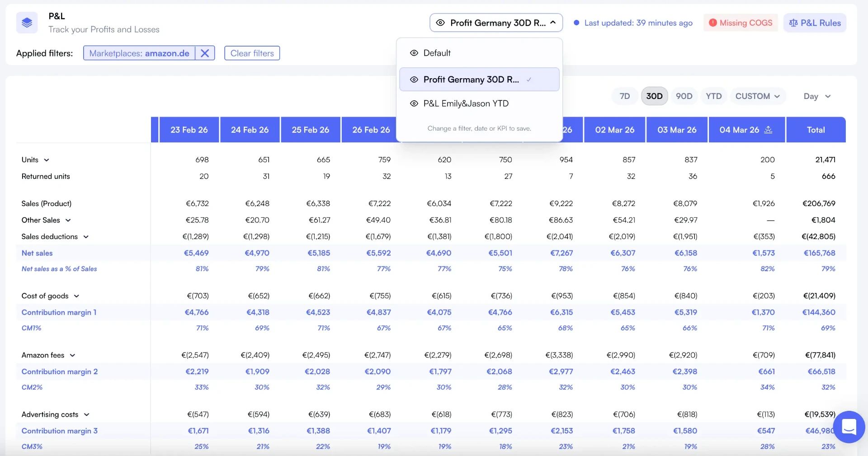Click the blue last-updated status dot

[576, 23]
